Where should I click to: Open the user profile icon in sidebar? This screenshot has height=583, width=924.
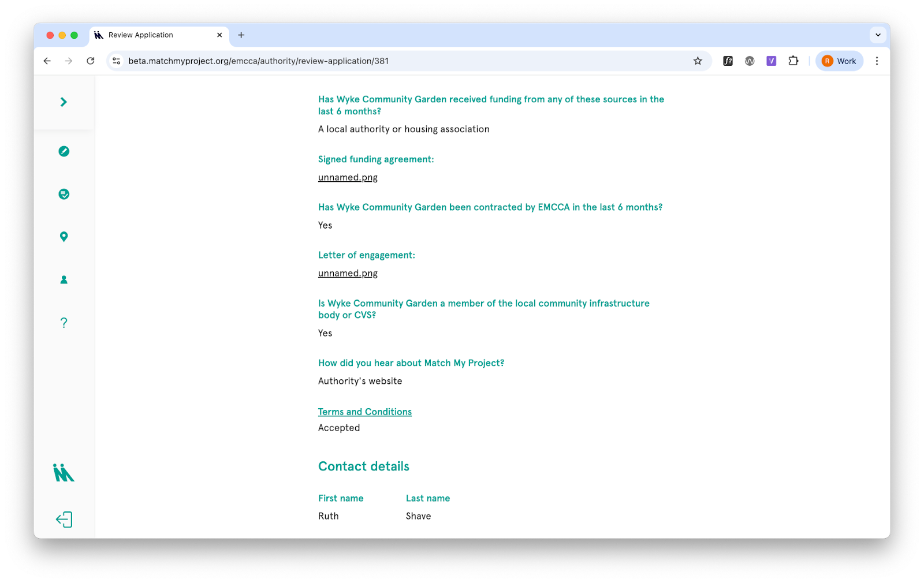[x=64, y=280]
